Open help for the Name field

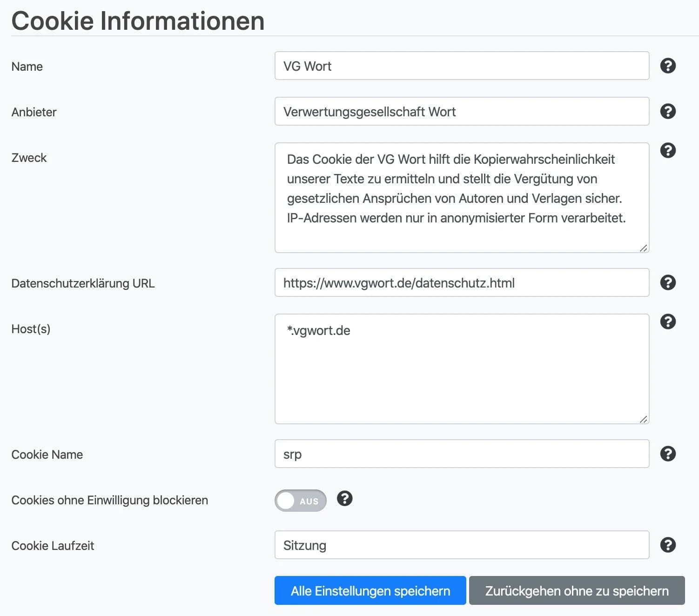[x=668, y=66]
